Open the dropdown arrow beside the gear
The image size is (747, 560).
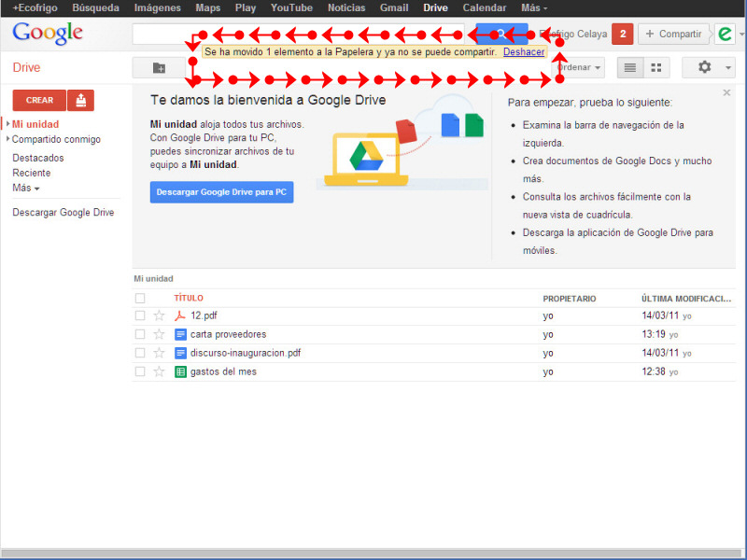tap(728, 67)
